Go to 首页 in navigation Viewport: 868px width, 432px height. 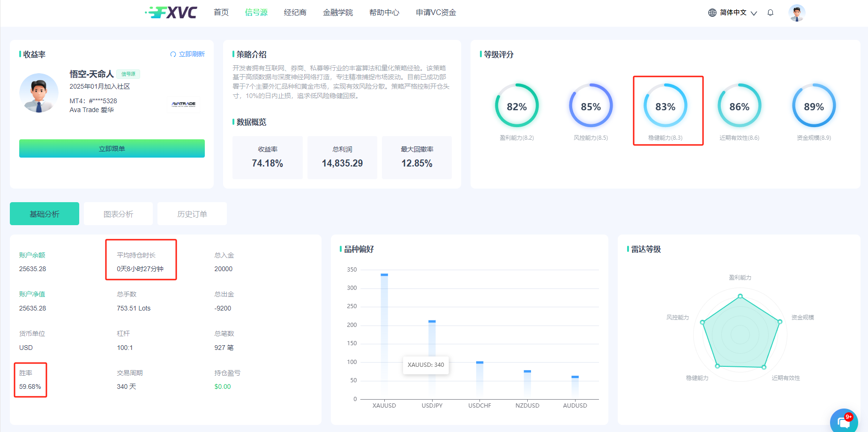coord(221,13)
